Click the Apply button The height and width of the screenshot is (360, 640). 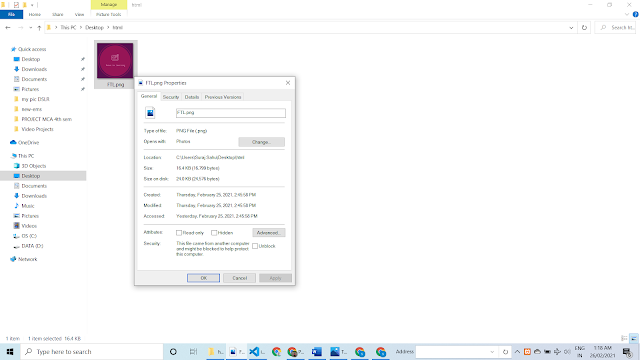coord(275,278)
